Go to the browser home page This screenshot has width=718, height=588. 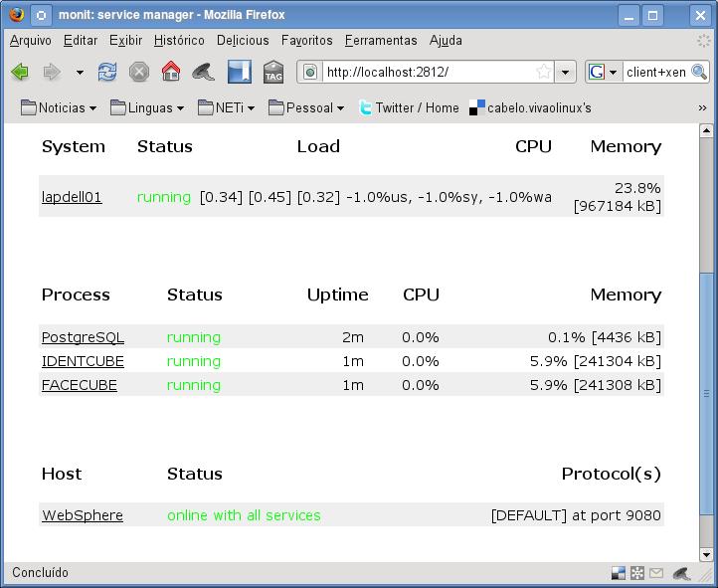click(171, 72)
